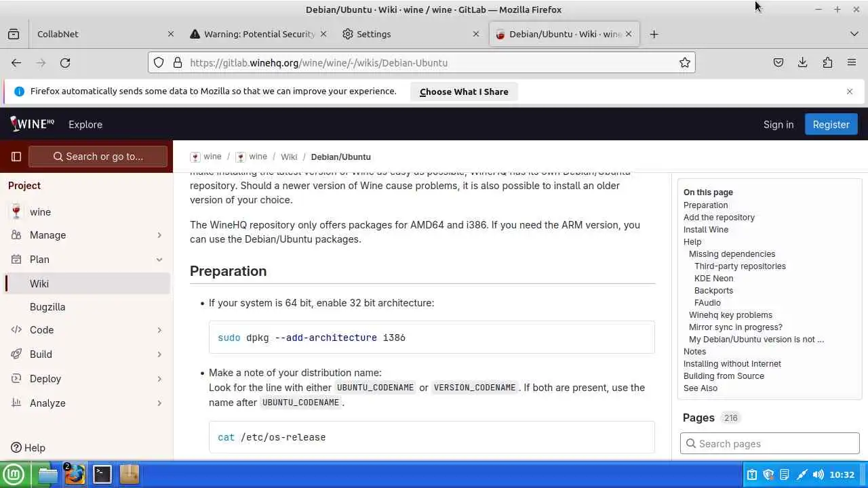
Task: Expand the Manage sidebar section
Action: (x=86, y=235)
